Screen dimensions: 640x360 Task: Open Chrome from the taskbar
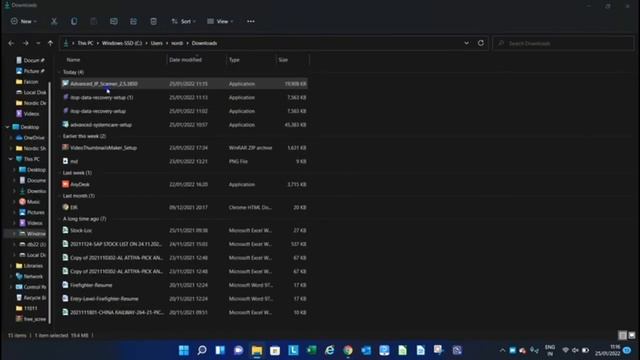(x=348, y=350)
